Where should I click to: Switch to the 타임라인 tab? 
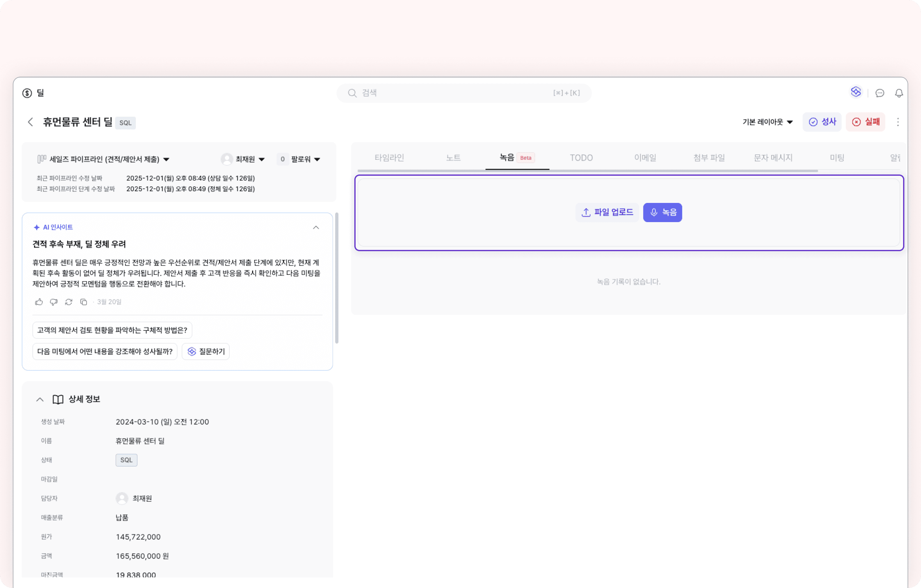[389, 158]
